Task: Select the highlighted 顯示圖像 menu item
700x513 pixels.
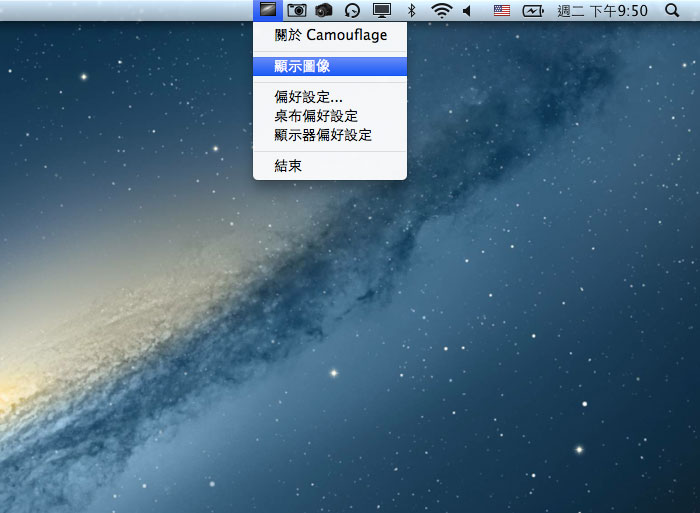Action: coord(330,66)
